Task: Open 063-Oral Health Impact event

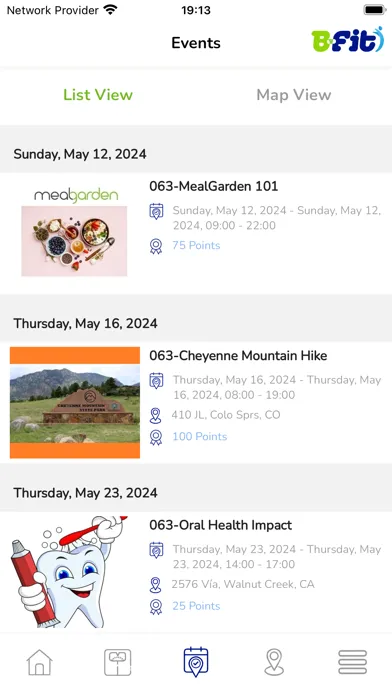Action: coord(221,525)
